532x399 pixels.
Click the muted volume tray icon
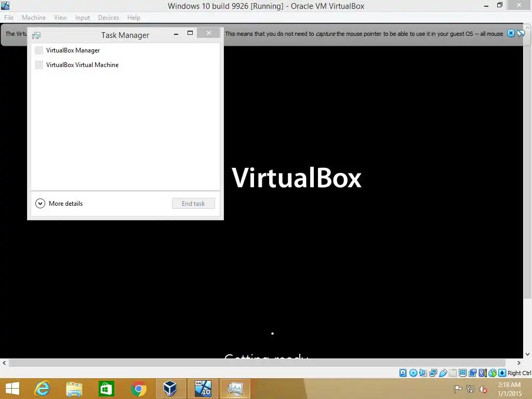(483, 389)
